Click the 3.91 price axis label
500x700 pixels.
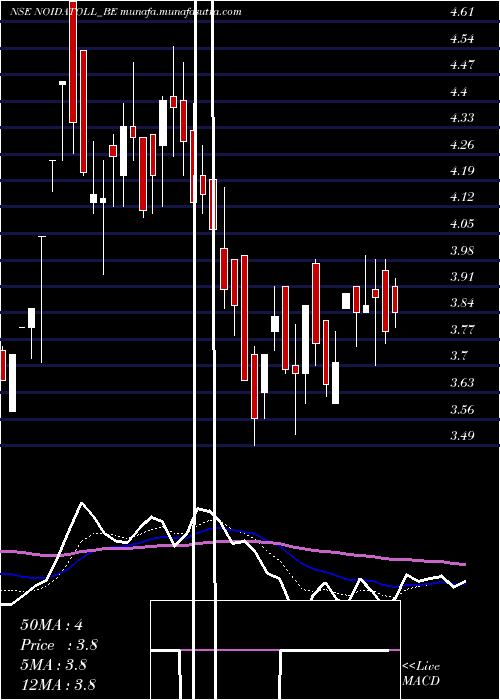462,276
